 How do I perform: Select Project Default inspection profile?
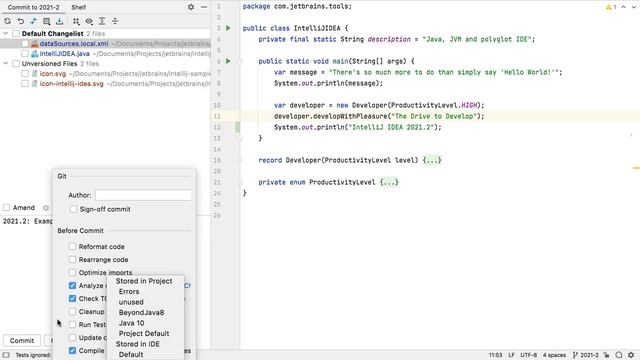click(145, 333)
